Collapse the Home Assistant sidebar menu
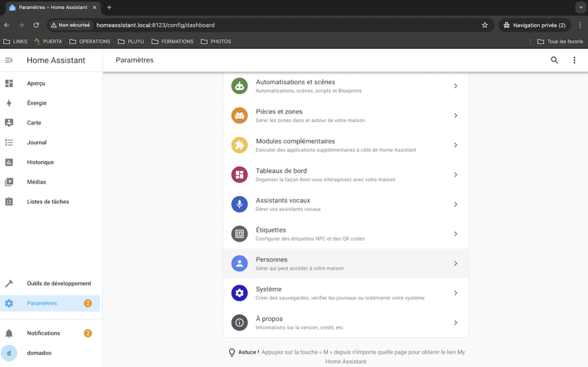 point(9,60)
